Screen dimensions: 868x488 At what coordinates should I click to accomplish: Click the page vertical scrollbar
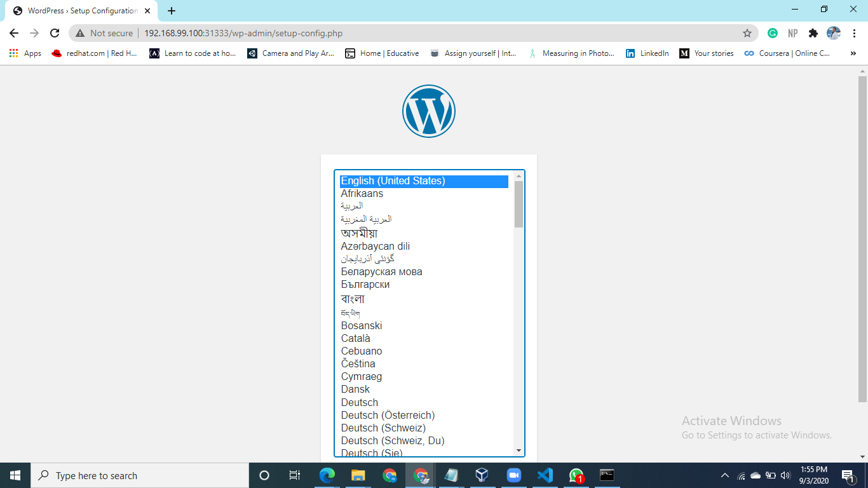click(x=862, y=239)
